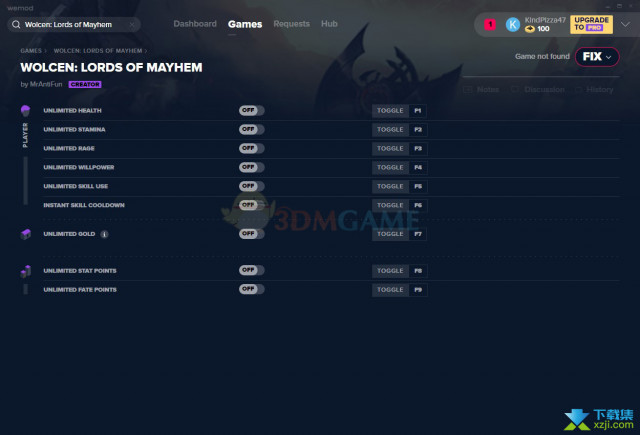The height and width of the screenshot is (435, 640).
Task: Click the F5 Toggle hotkey button
Action: pos(399,186)
